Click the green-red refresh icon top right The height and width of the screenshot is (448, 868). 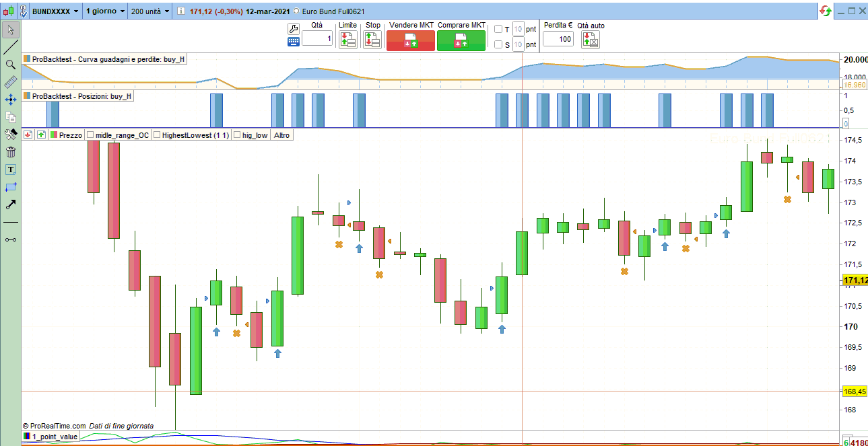(x=826, y=11)
